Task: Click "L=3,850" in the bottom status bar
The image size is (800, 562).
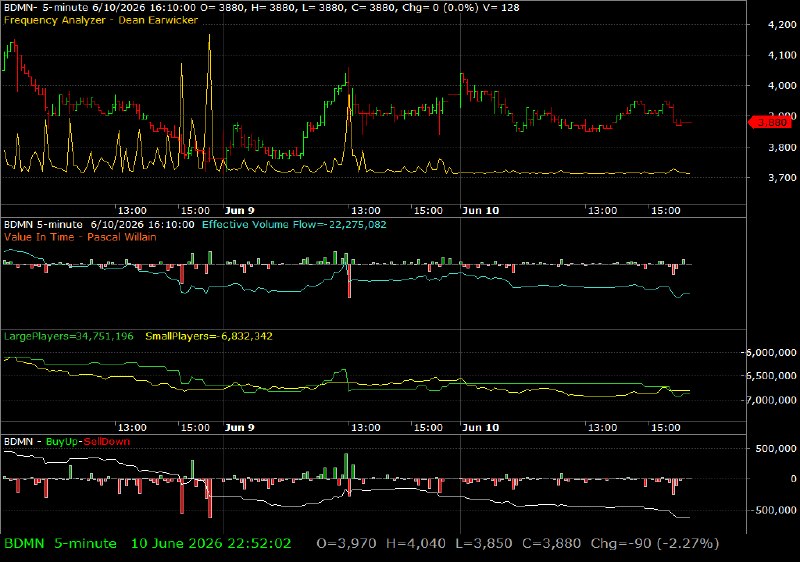Action: [484, 544]
